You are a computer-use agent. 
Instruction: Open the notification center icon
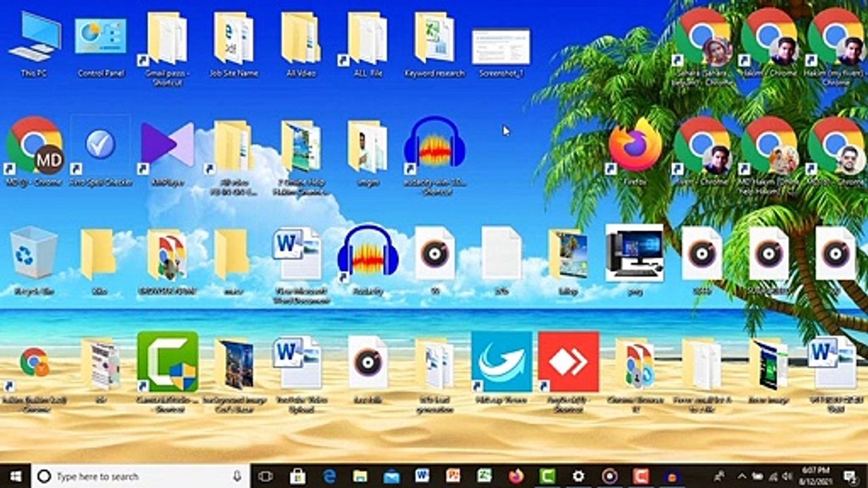tap(852, 476)
